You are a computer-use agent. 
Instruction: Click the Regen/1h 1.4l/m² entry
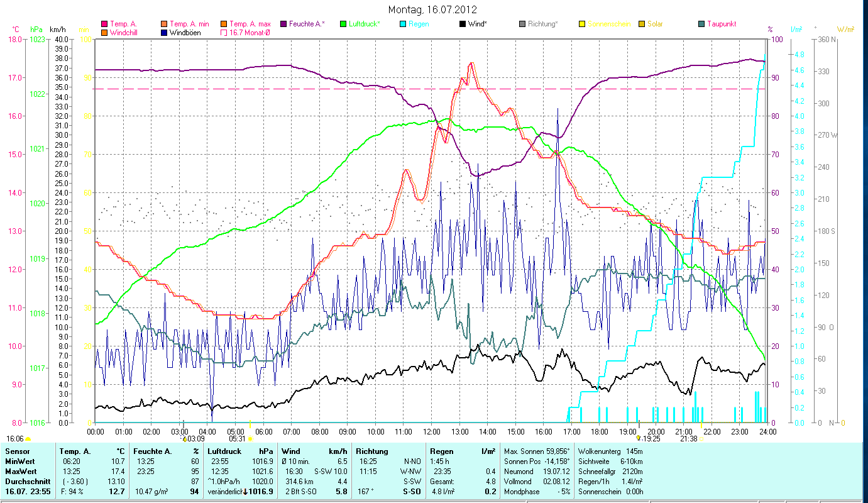(x=610, y=482)
